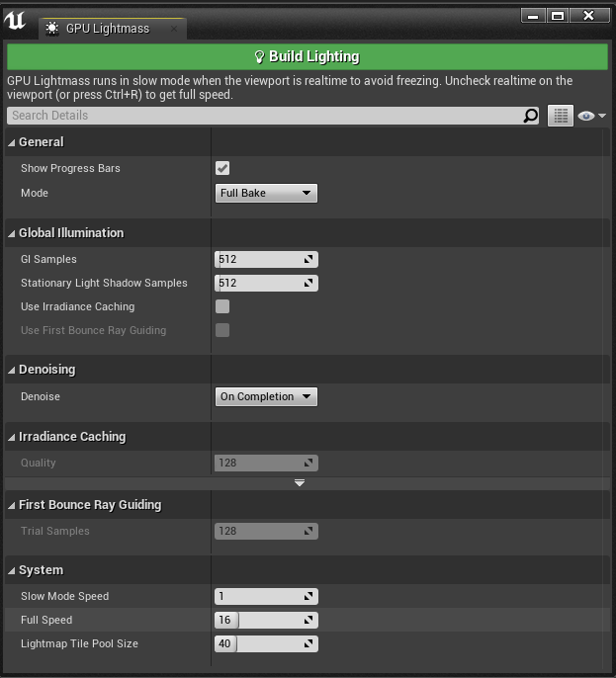Uncheck Show Progress Bars checkbox

pos(222,168)
